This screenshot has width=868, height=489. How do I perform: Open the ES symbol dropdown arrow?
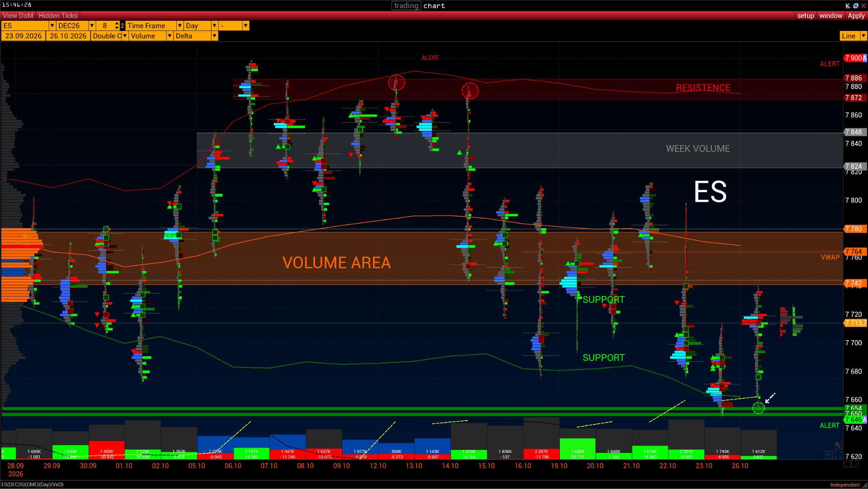pyautogui.click(x=52, y=26)
